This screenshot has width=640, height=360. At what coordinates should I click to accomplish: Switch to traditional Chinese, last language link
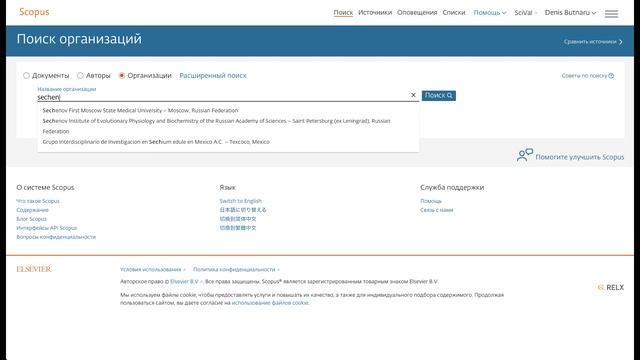tap(238, 228)
